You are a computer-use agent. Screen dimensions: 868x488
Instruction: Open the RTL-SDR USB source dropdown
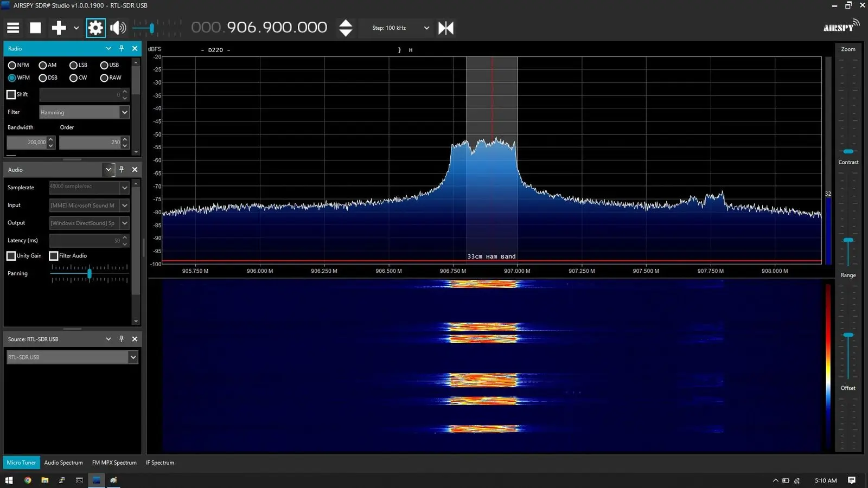[72, 357]
